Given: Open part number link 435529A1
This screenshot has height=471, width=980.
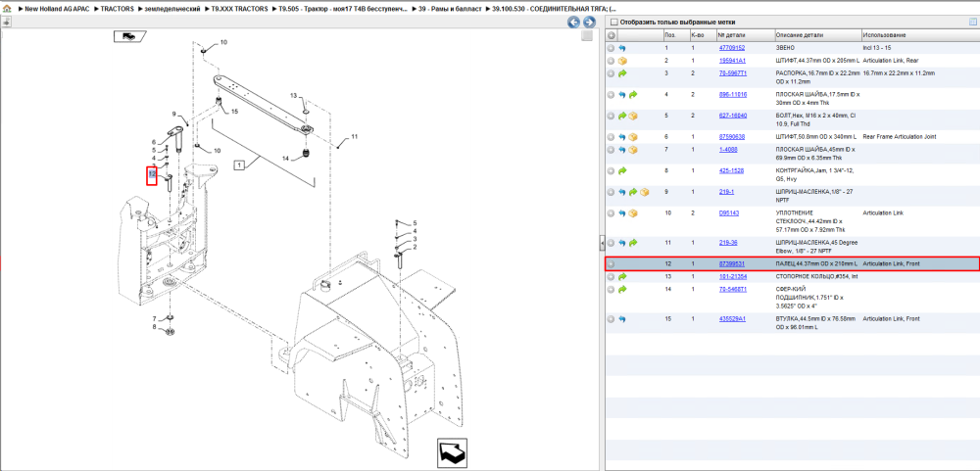Looking at the screenshot, I should point(732,318).
